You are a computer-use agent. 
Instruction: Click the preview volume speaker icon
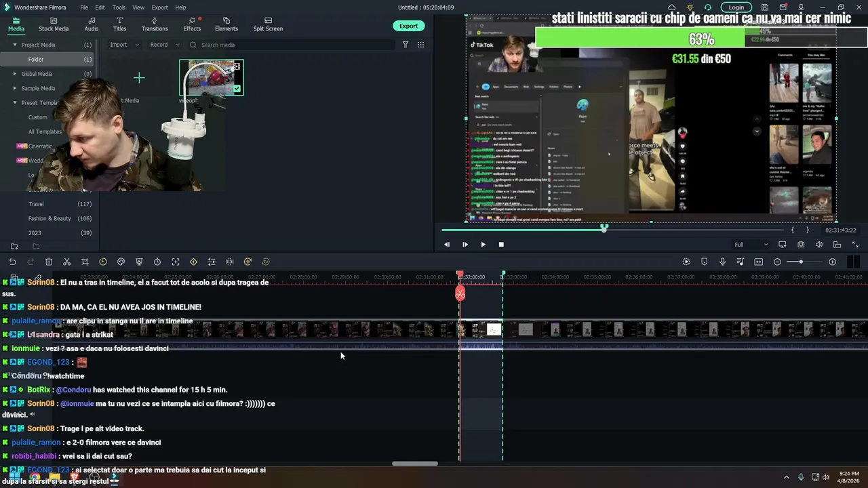pyautogui.click(x=819, y=245)
